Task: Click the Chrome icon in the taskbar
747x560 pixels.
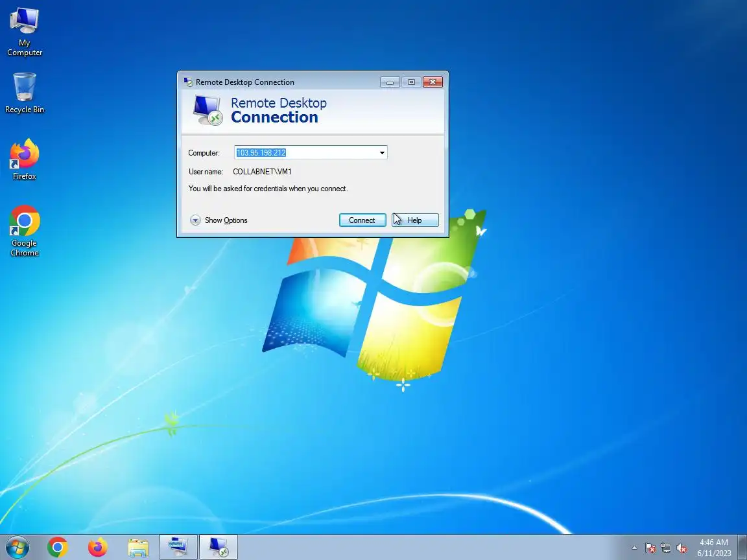Action: (x=58, y=547)
